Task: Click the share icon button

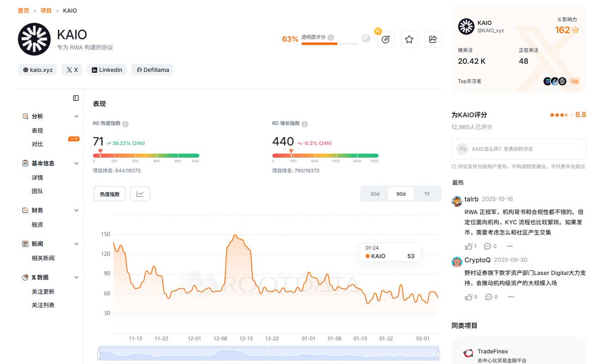Action: 433,39
